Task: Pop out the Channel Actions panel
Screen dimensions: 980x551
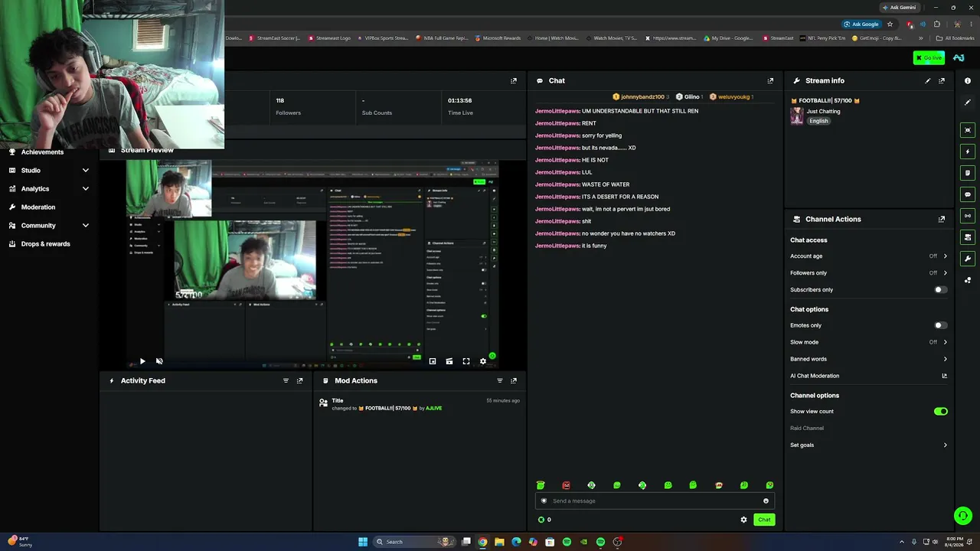Action: [942, 219]
